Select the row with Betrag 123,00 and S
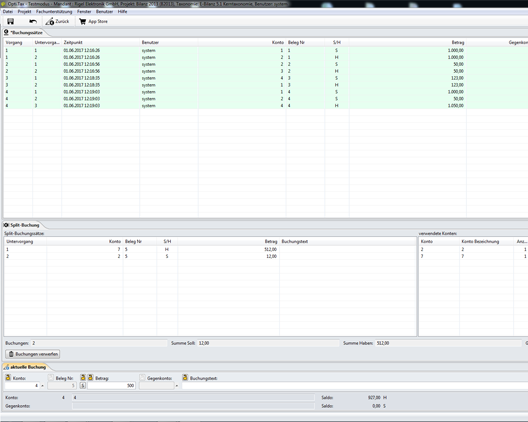 [x=266, y=78]
